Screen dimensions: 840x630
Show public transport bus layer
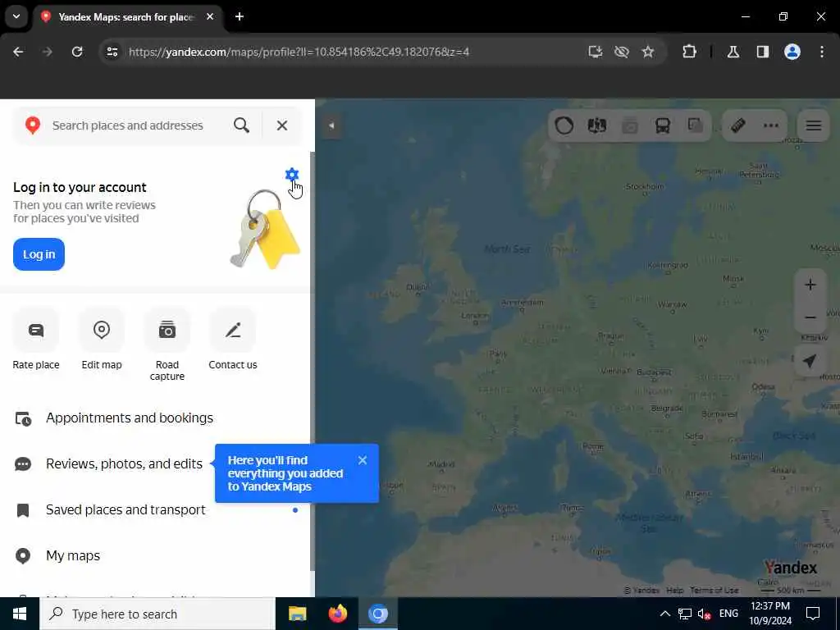click(663, 126)
